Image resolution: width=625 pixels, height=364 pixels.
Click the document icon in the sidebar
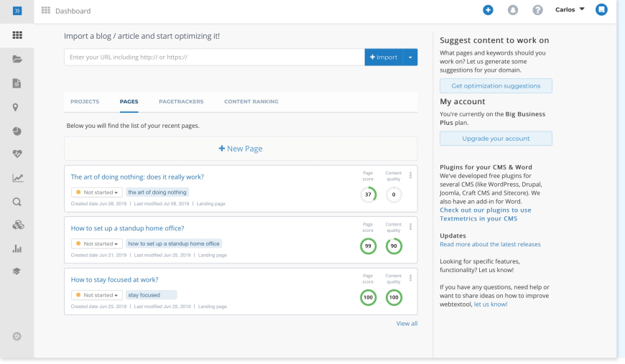coord(17,83)
